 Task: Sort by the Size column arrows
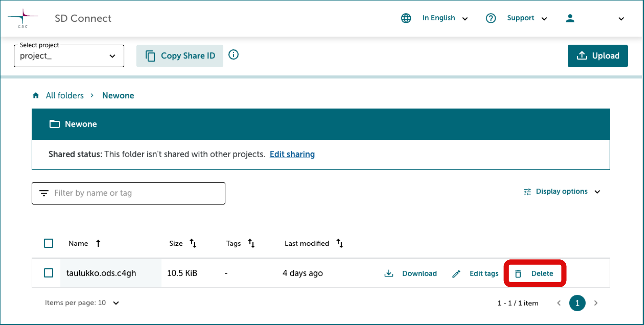point(193,243)
